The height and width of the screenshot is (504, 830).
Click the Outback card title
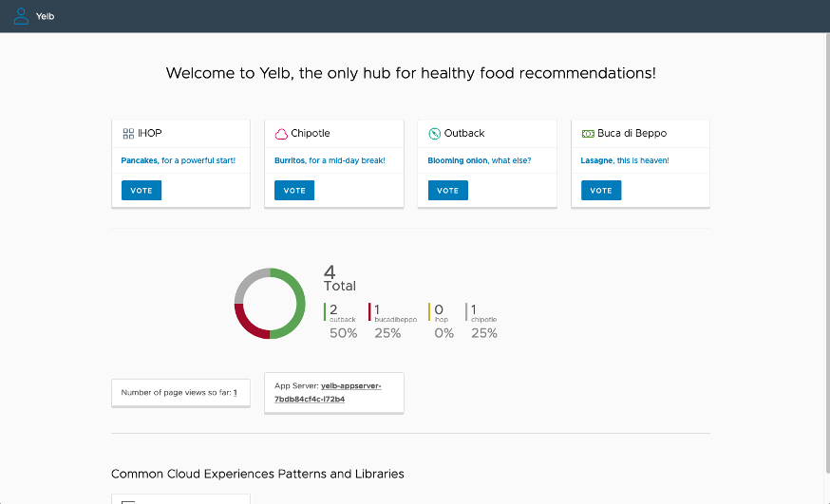tap(464, 133)
